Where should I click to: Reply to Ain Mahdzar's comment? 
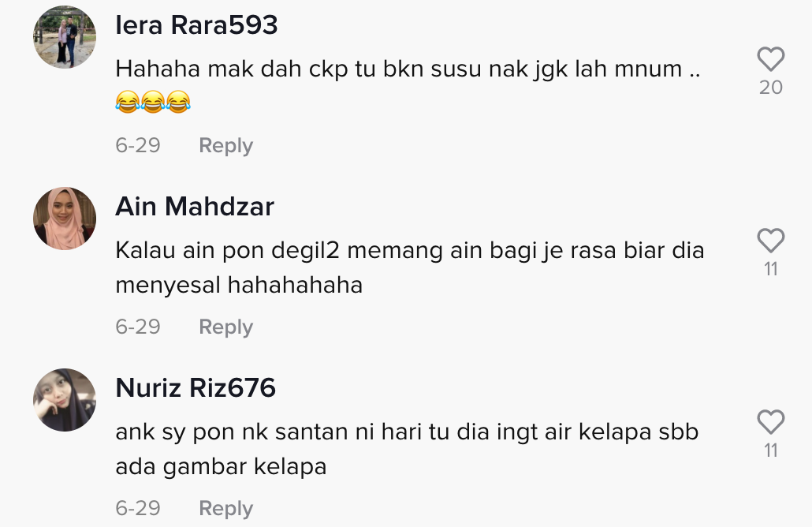pos(225,327)
